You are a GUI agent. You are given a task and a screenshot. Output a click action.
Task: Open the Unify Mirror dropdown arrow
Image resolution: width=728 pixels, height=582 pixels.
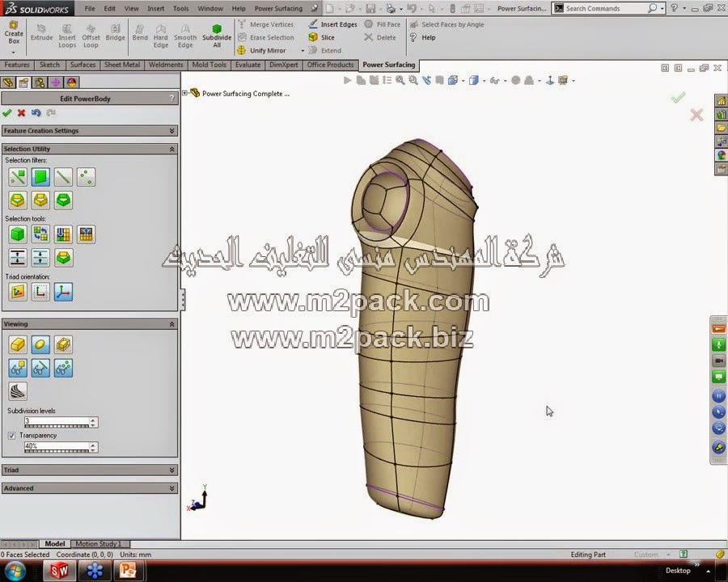pyautogui.click(x=303, y=51)
